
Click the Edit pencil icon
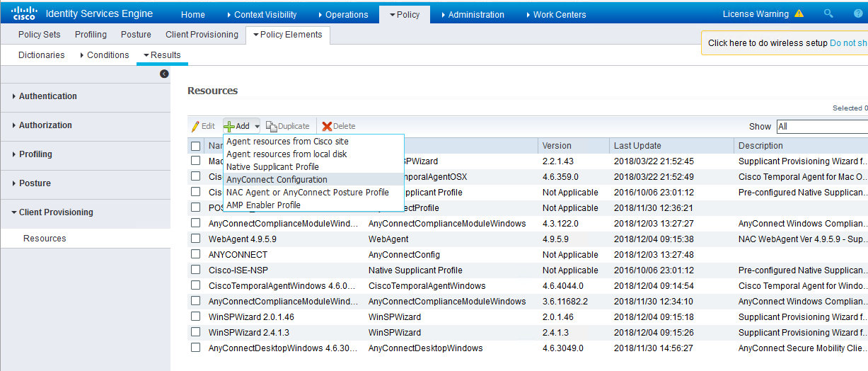pyautogui.click(x=195, y=126)
